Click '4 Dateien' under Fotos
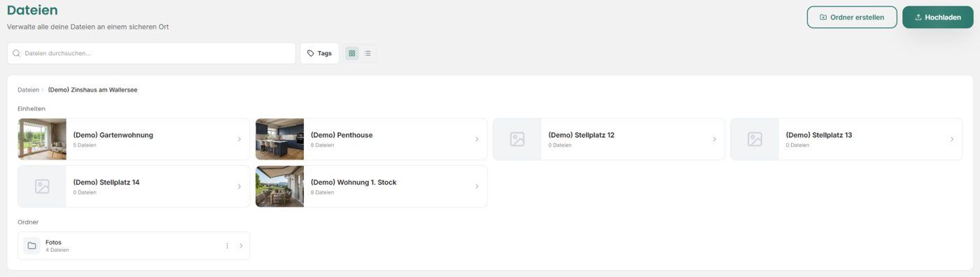This screenshot has width=980, height=277. 57,250
